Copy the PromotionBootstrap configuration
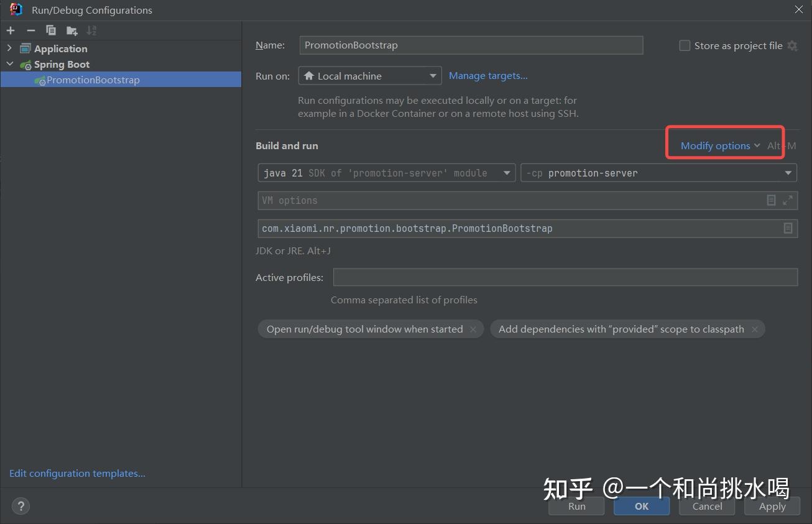Image resolution: width=812 pixels, height=524 pixels. point(50,30)
